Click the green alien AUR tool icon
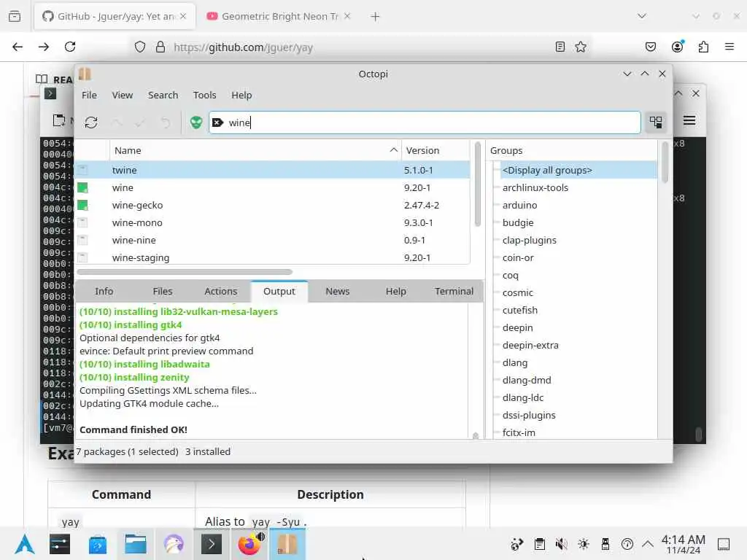Viewport: 747px width, 560px height. [196, 122]
